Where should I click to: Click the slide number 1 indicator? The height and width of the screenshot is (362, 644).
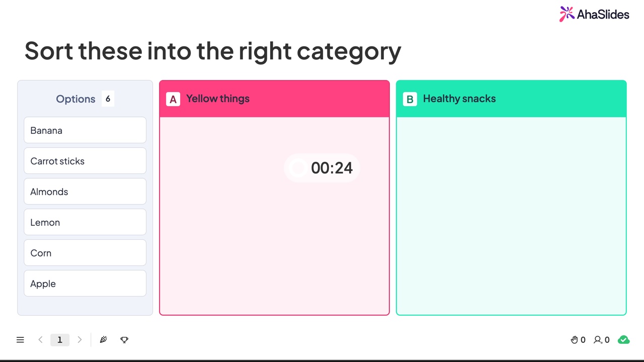point(59,340)
